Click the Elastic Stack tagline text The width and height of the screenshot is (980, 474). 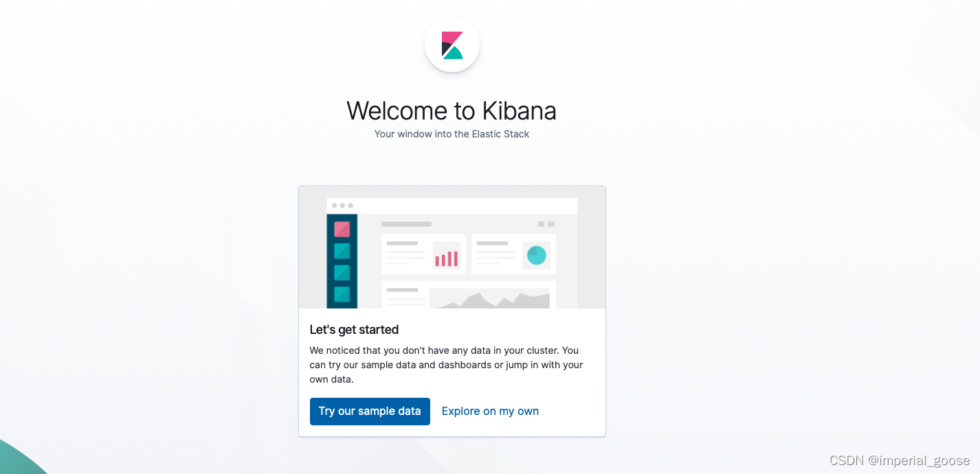point(452,134)
